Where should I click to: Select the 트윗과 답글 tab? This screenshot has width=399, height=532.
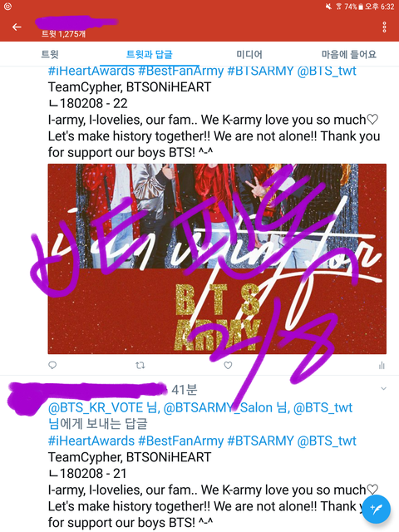[x=150, y=54]
